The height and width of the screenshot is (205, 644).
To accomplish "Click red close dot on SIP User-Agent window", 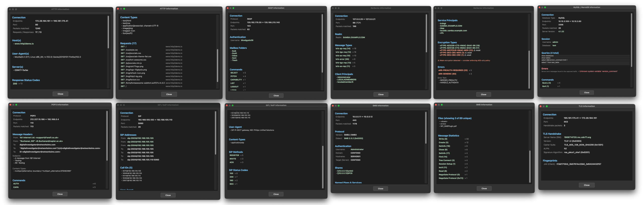I will [227, 105].
